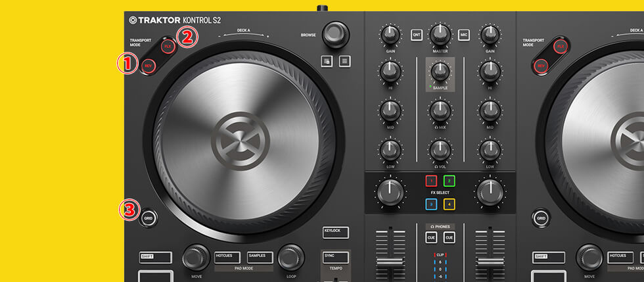644x282 pixels.
Task: Select SAMPLES pad mode on Deck A
Action: (260, 257)
